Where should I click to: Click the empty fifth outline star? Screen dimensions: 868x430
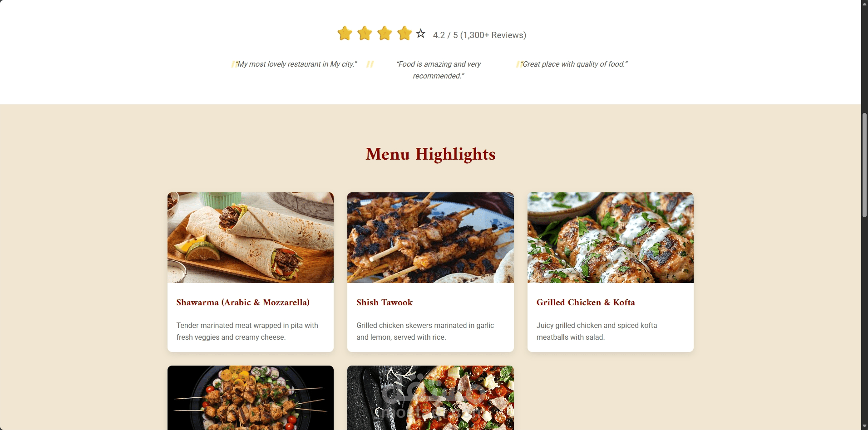click(x=421, y=34)
